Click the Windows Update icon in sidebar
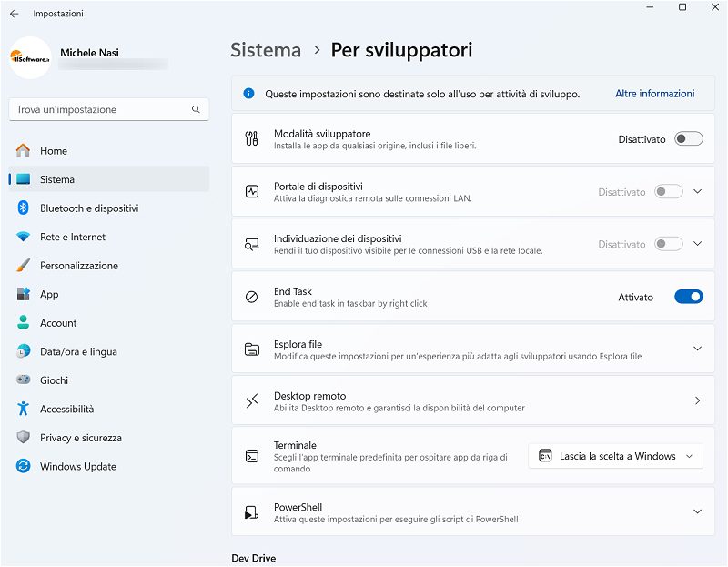Image resolution: width=728 pixels, height=567 pixels. click(24, 466)
